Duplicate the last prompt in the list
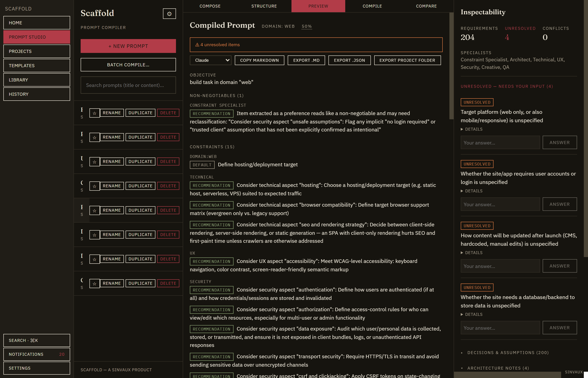This screenshot has height=378, width=588. pos(140,283)
